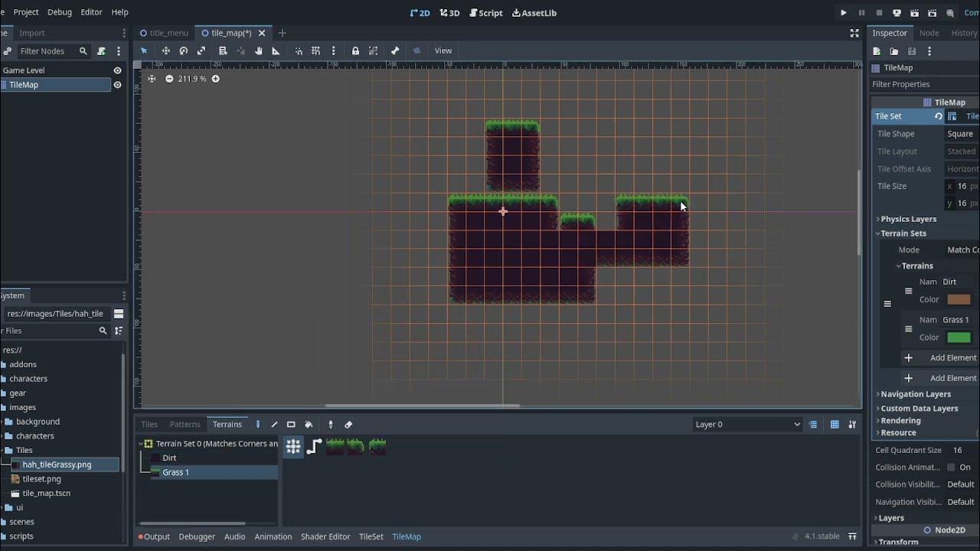The height and width of the screenshot is (551, 980).
Task: Open snapping options three-dot menu
Action: [333, 51]
